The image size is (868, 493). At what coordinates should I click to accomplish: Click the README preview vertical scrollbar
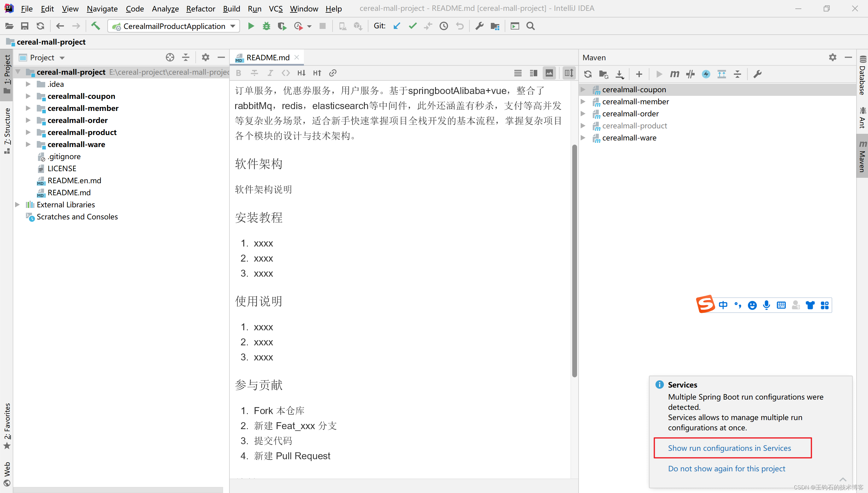coord(574,261)
